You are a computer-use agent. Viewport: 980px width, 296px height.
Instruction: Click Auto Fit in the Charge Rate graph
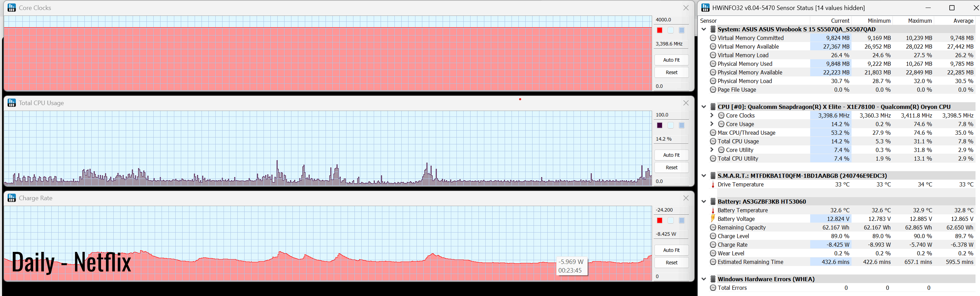pos(671,251)
